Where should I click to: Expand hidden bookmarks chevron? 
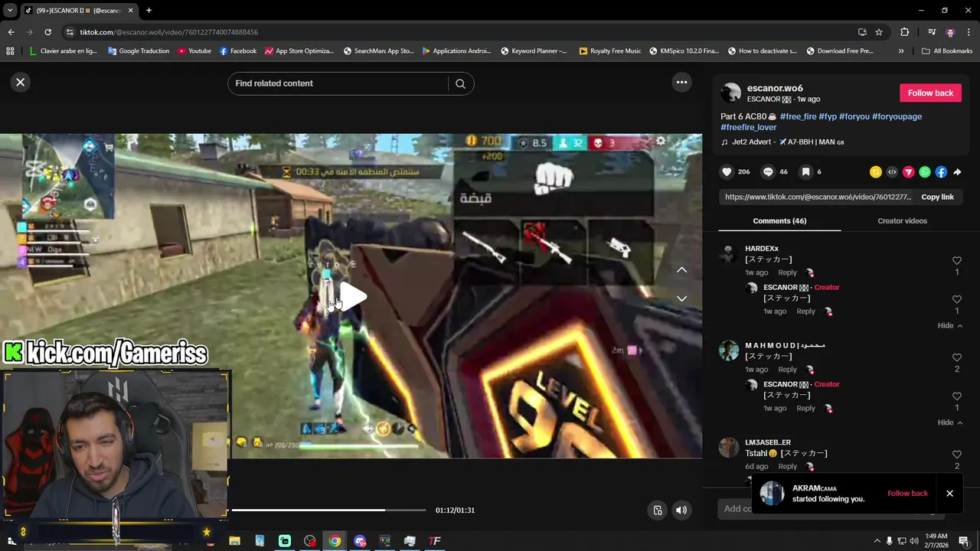tap(901, 51)
